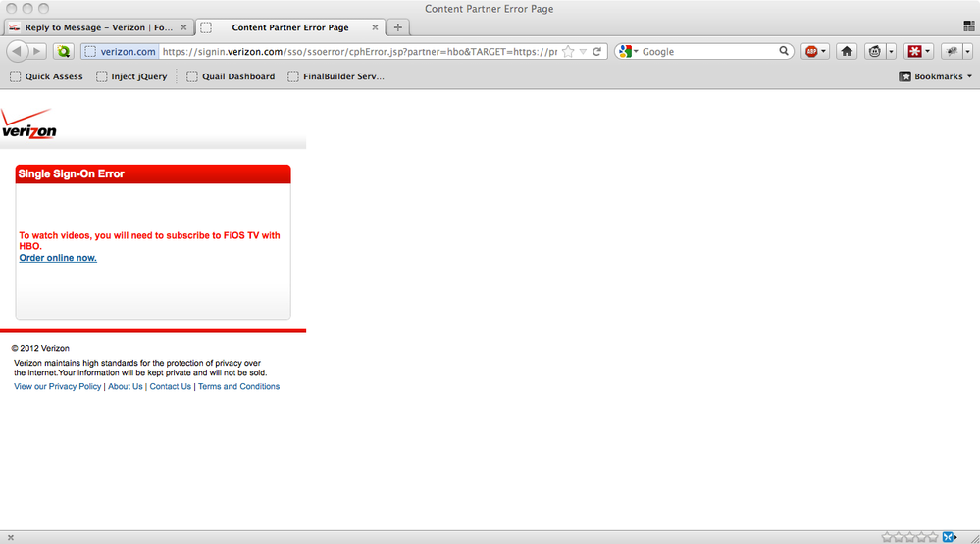
Task: Click the red FiOS TV subscribe message
Action: pyautogui.click(x=149, y=240)
